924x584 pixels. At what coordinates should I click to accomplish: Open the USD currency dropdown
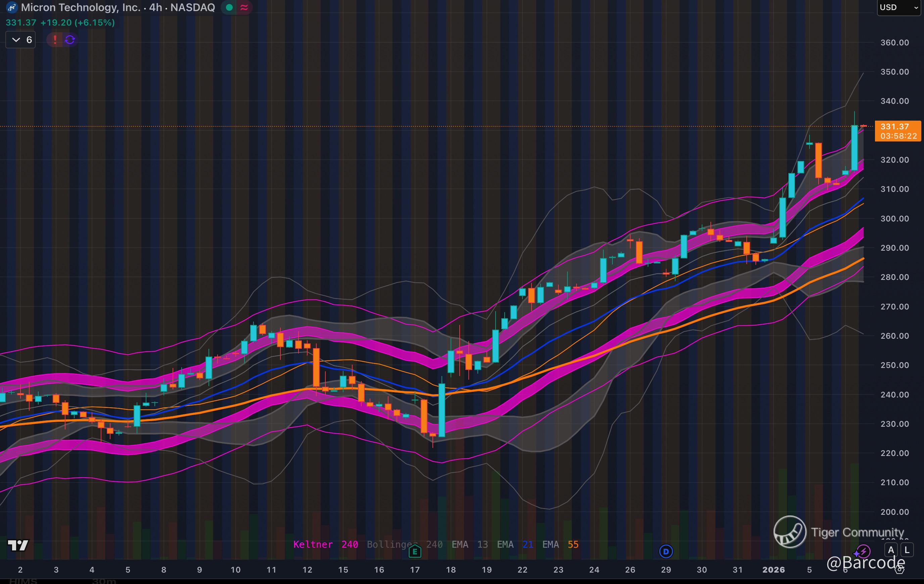click(898, 8)
